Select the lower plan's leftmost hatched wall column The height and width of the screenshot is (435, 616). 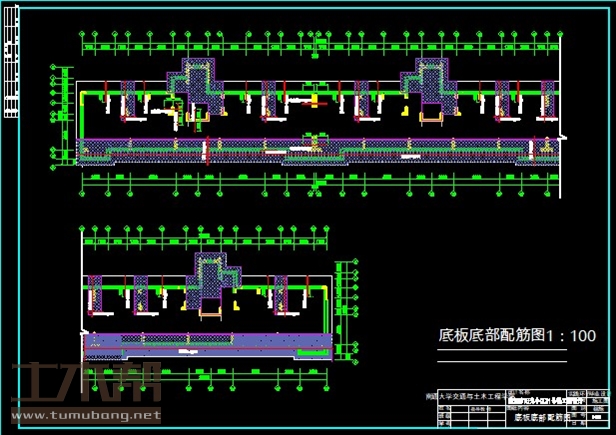(97, 294)
